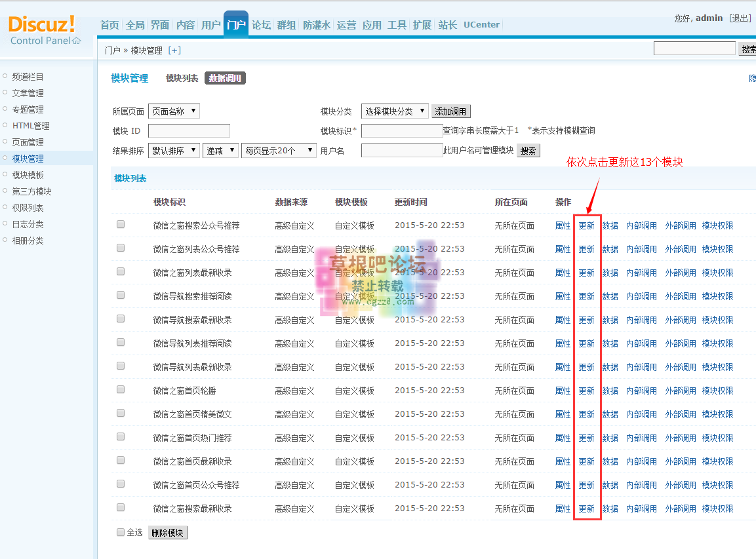Open the UCenter menu item
The width and height of the screenshot is (756, 559).
(481, 24)
